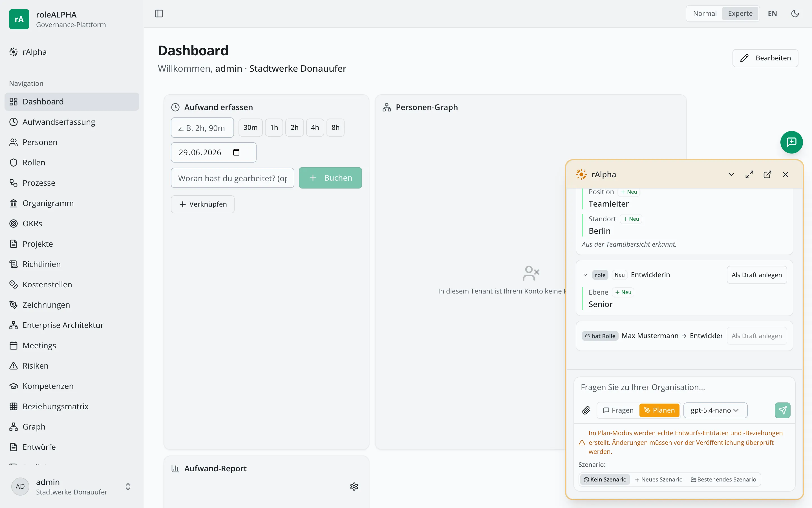Image resolution: width=812 pixels, height=508 pixels.
Task: Open Enterprise Architektur page
Action: 72,325
